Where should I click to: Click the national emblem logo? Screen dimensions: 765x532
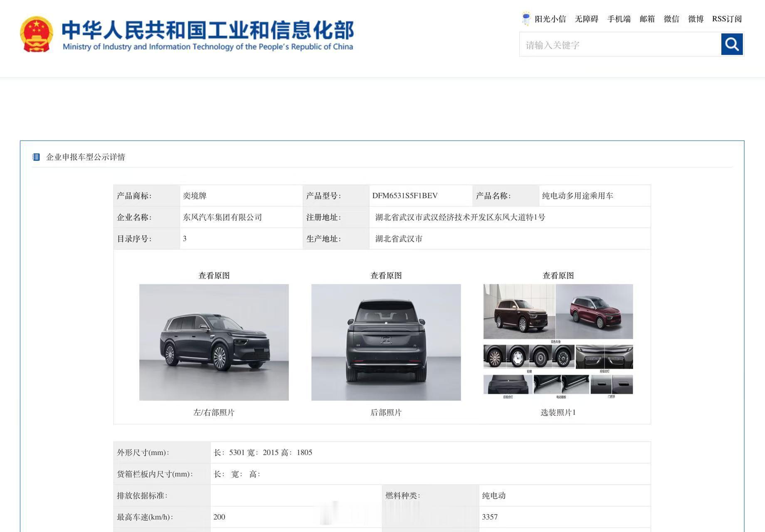coord(37,34)
